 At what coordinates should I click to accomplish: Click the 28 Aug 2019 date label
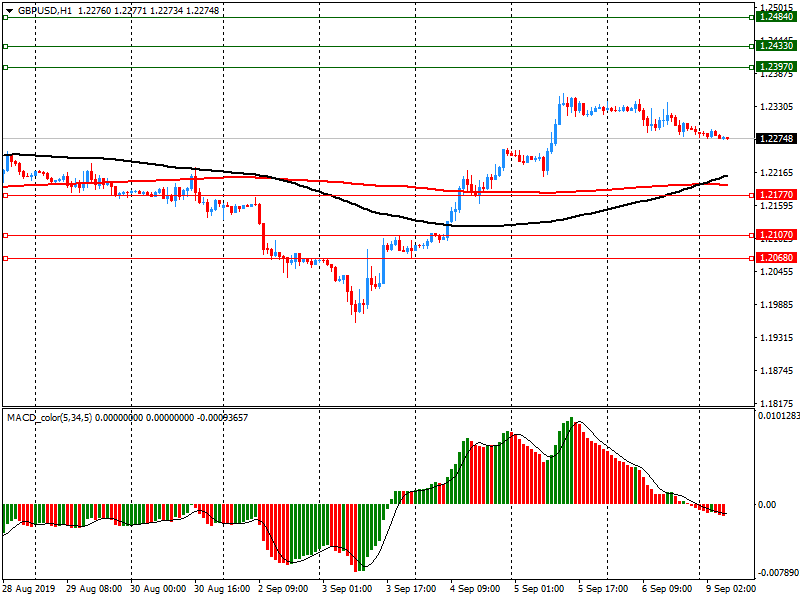pos(29,589)
